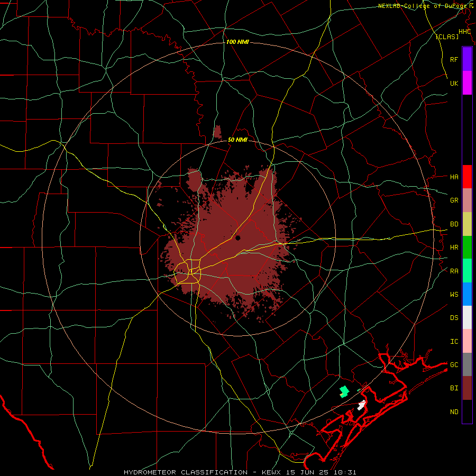Click the "UK" legend label
The height and width of the screenshot is (476, 476).
(454, 83)
